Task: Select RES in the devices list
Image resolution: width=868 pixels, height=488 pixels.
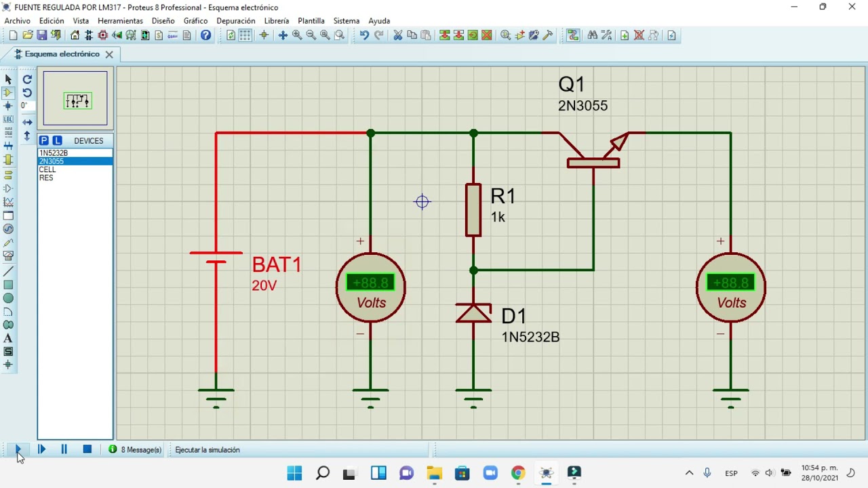Action: click(75, 178)
